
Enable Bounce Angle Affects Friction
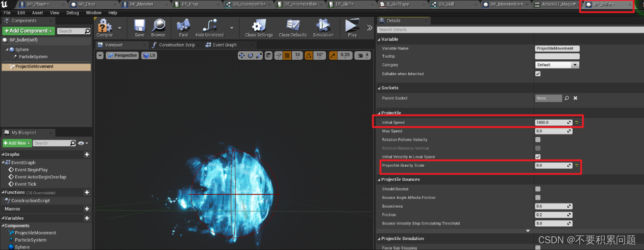point(538,197)
